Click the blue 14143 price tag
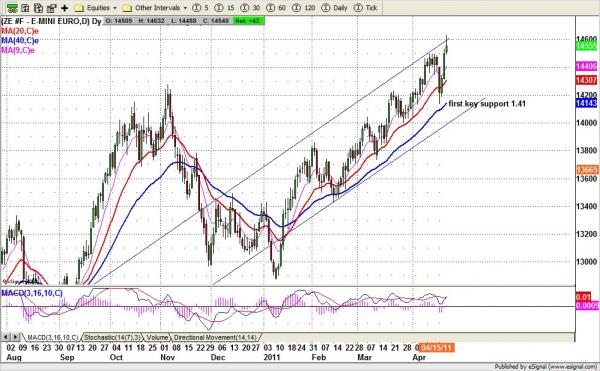The width and height of the screenshot is (600, 371). 586,103
